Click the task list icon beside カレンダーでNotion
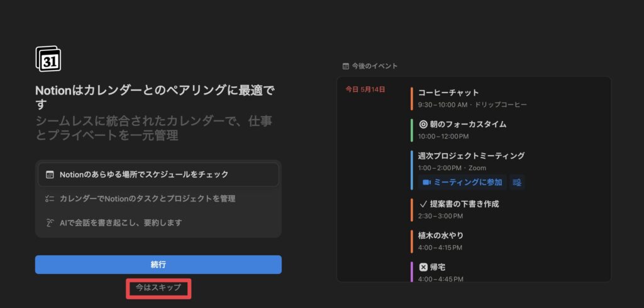Screen dimensions: 644x308 [50, 198]
